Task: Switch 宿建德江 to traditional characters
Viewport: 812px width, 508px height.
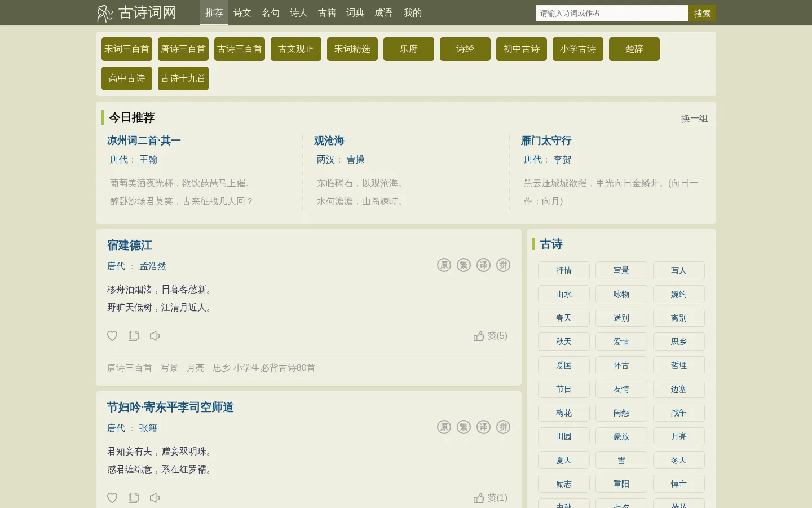Action: click(x=464, y=265)
